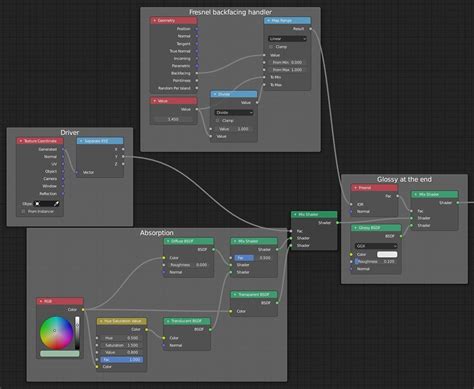
Task: Click the BSDF output socket of Translucent BSDF
Action: point(210,329)
